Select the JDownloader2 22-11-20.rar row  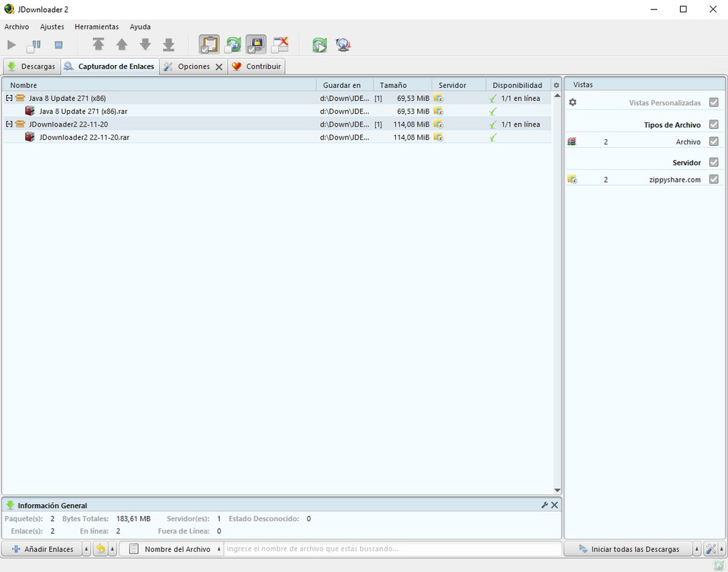pos(278,137)
